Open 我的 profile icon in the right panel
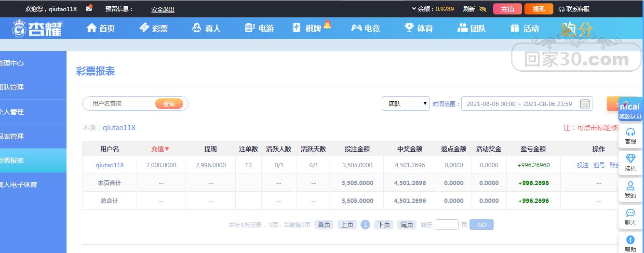Image resolution: width=644 pixels, height=253 pixels. coord(631,190)
